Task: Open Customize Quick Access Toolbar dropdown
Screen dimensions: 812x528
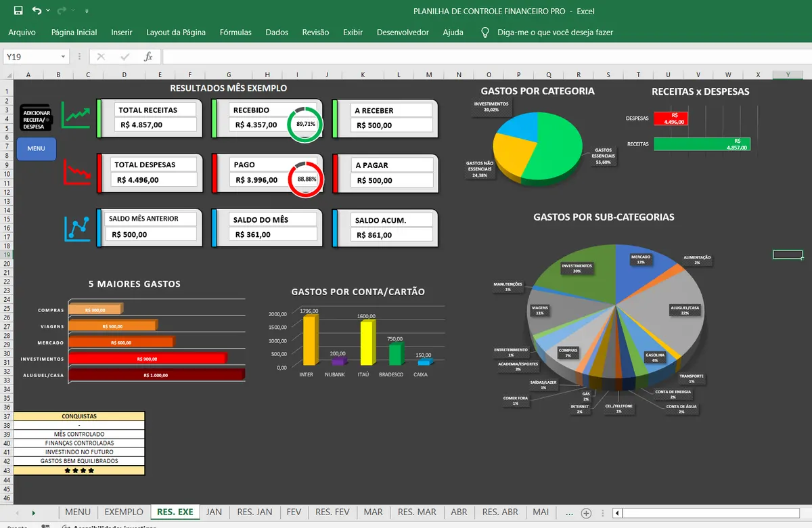Action: pos(87,12)
